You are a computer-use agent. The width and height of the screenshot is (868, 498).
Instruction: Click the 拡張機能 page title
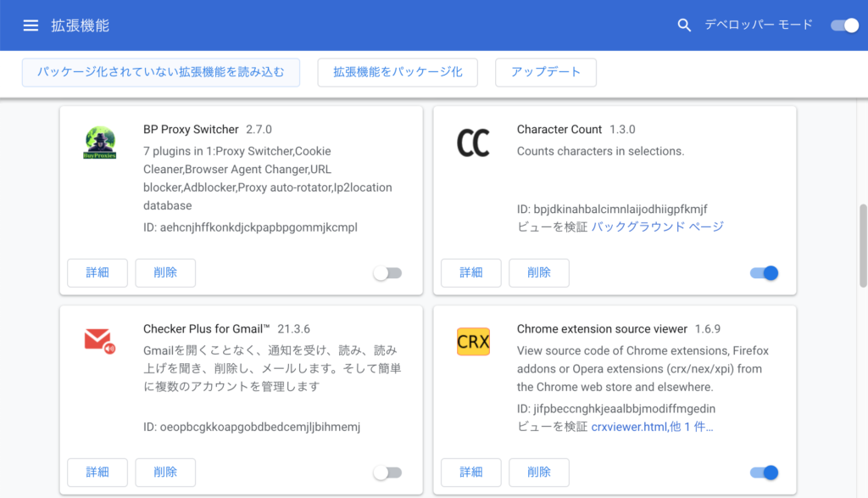click(81, 25)
